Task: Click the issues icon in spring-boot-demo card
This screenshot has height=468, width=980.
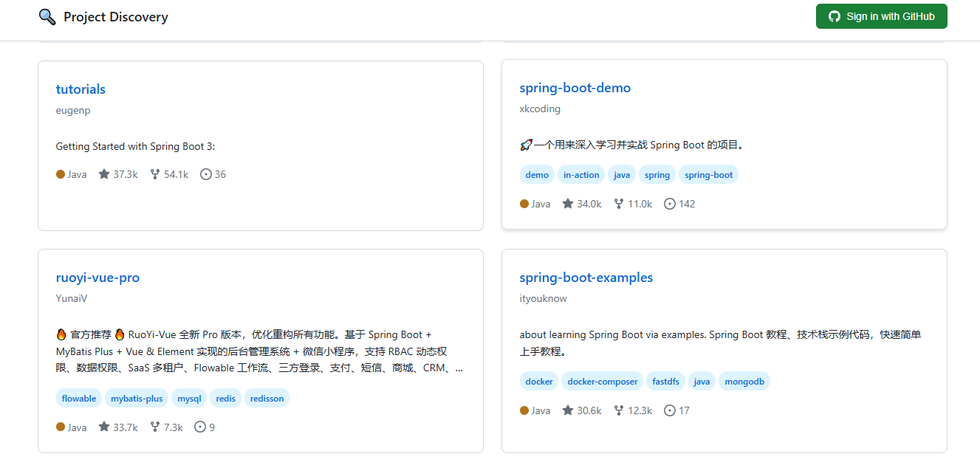Action: [x=670, y=204]
